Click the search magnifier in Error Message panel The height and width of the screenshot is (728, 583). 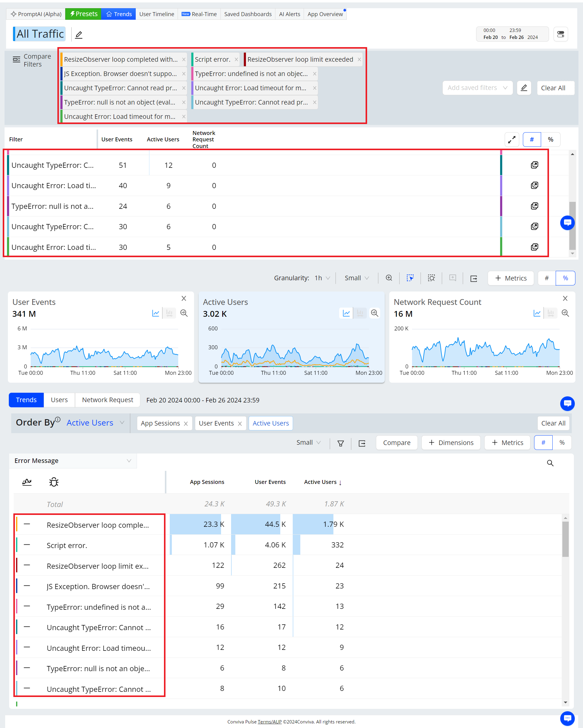[x=550, y=463]
